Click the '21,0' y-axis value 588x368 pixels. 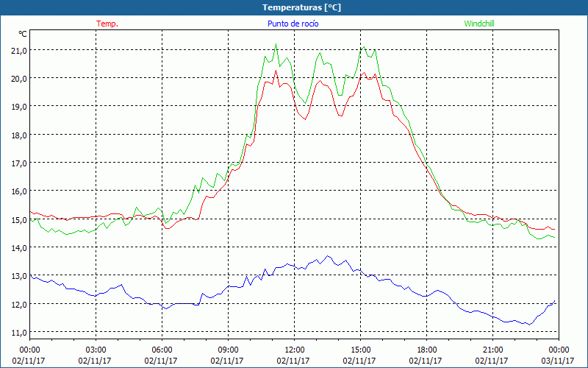click(x=18, y=51)
